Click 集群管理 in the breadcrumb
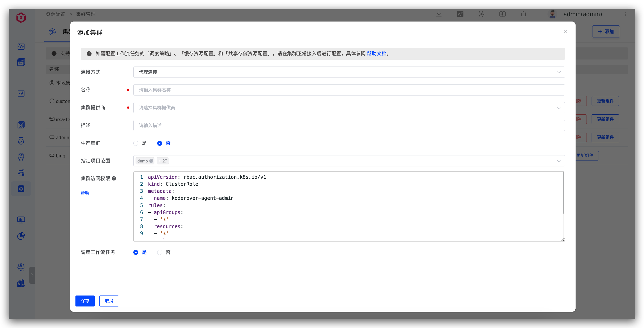644x328 pixels. [x=86, y=14]
